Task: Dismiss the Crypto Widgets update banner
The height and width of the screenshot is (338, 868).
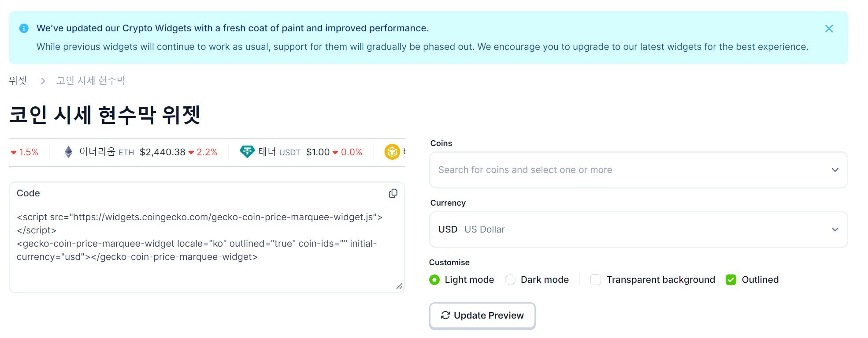Action: [x=829, y=29]
